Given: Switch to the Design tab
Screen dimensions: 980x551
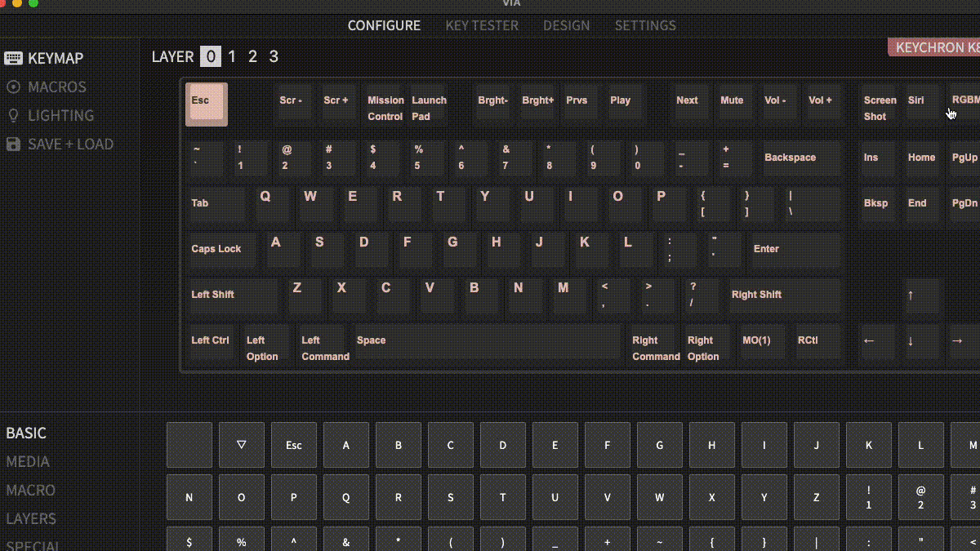Looking at the screenshot, I should 566,25.
